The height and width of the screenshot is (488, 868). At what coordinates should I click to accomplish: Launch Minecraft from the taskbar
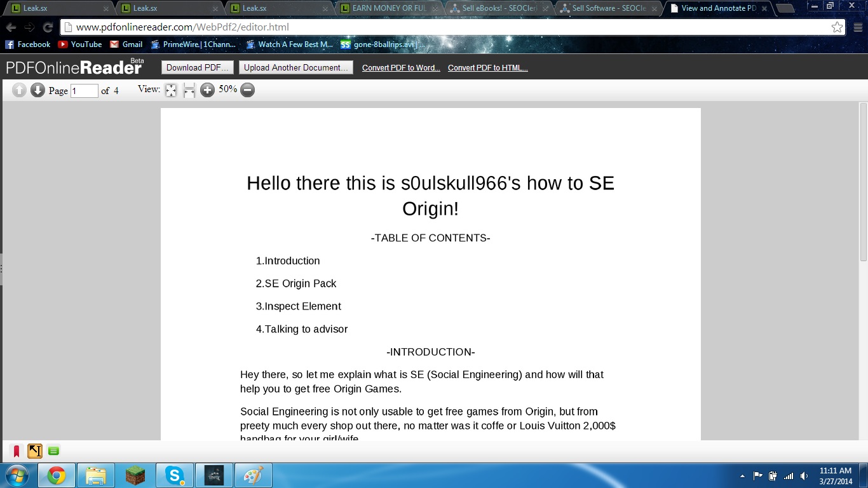pyautogui.click(x=135, y=475)
